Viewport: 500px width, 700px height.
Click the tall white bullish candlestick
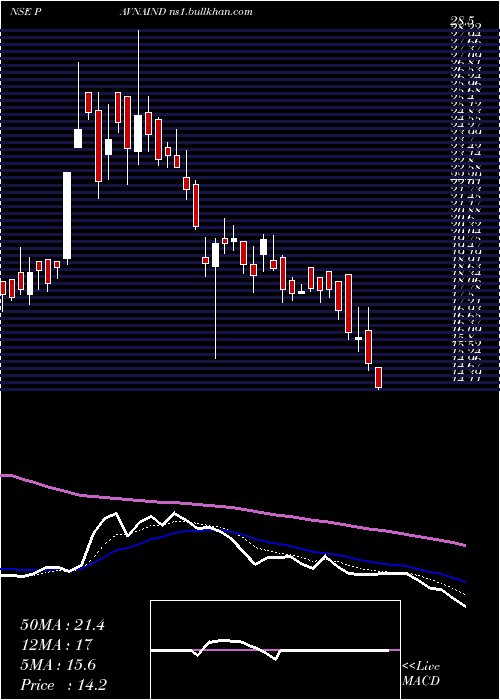pyautogui.click(x=67, y=216)
